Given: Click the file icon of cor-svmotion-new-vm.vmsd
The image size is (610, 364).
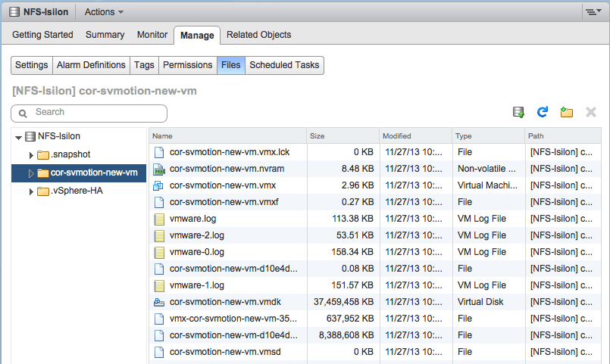Looking at the screenshot, I should [158, 353].
